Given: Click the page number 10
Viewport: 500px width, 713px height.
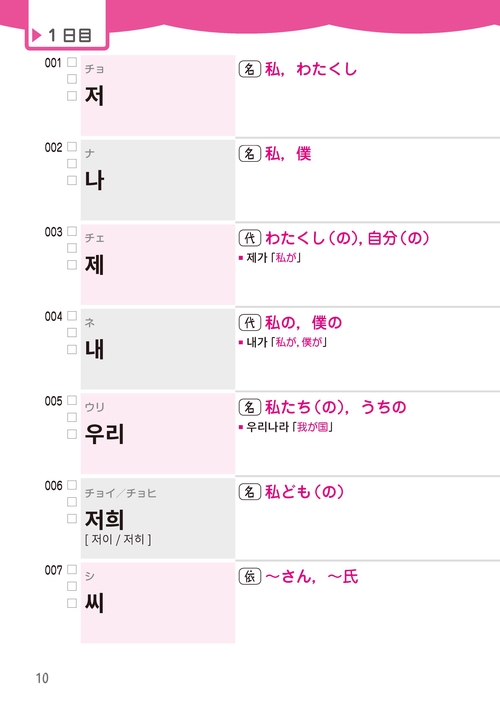Looking at the screenshot, I should 42,678.
